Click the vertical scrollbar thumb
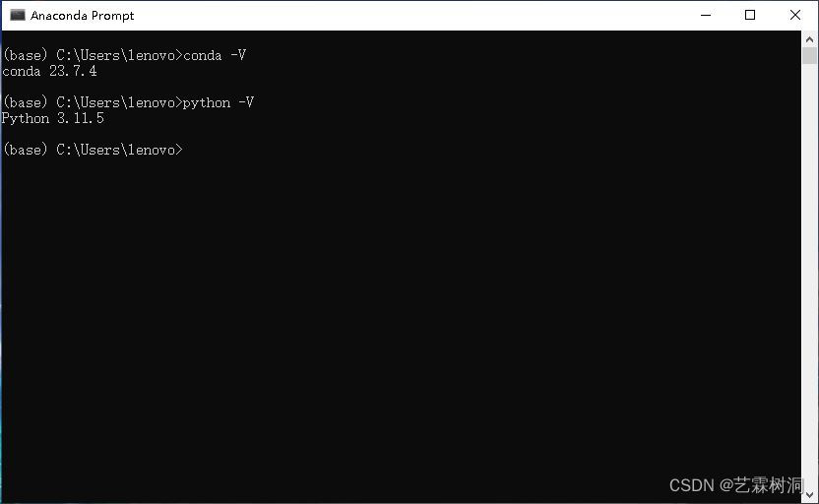This screenshot has height=504, width=819. pos(809,56)
